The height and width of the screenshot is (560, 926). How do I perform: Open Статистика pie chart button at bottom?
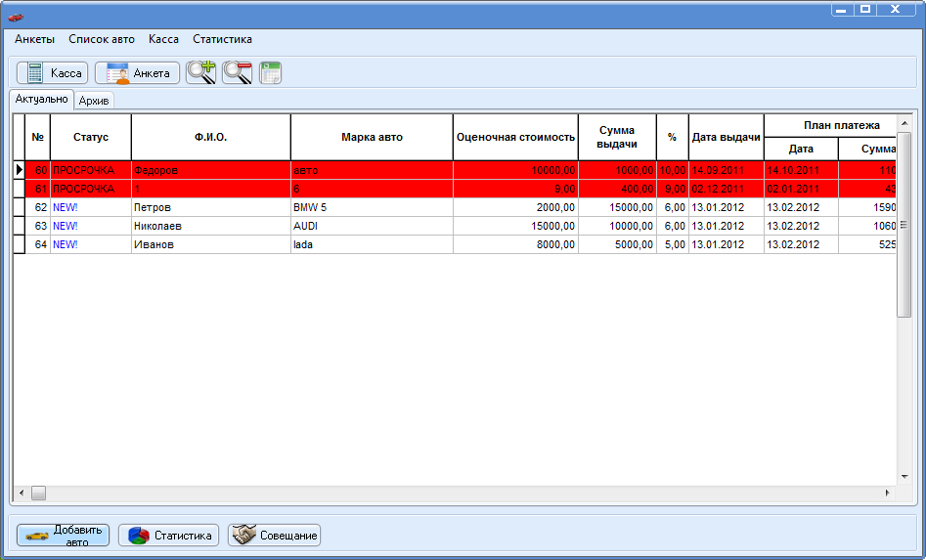tap(170, 536)
